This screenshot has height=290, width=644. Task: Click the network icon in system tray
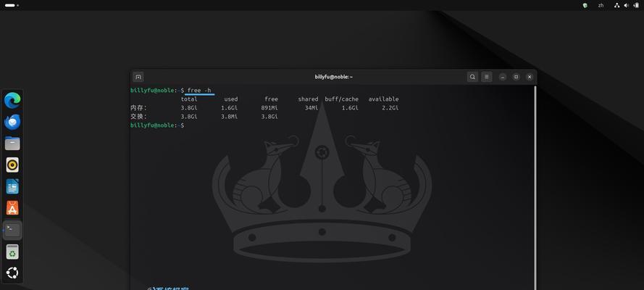pyautogui.click(x=616, y=5)
